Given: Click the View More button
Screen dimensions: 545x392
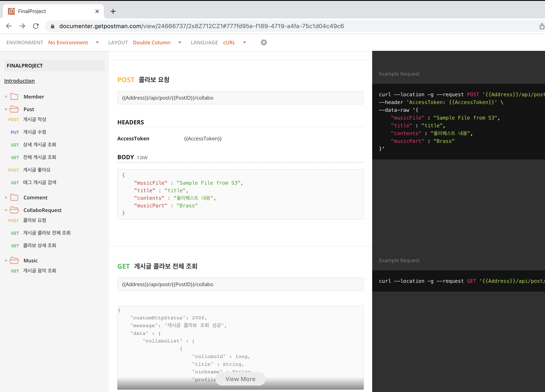Looking at the screenshot, I should point(240,379).
